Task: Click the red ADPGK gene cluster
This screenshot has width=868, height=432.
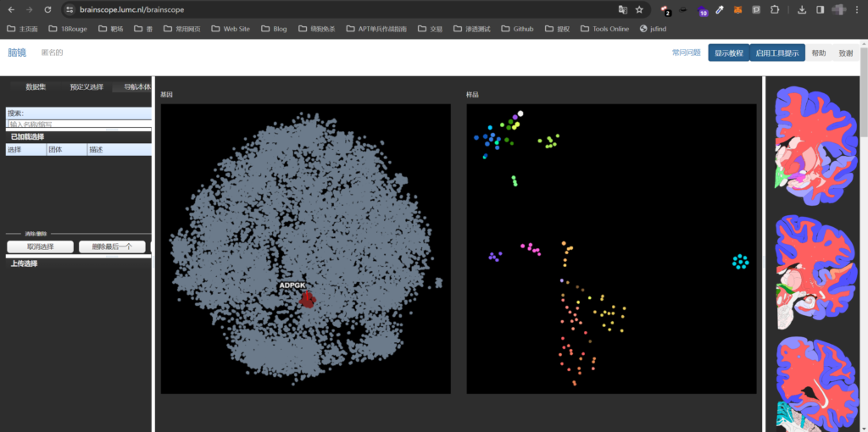Action: [307, 301]
